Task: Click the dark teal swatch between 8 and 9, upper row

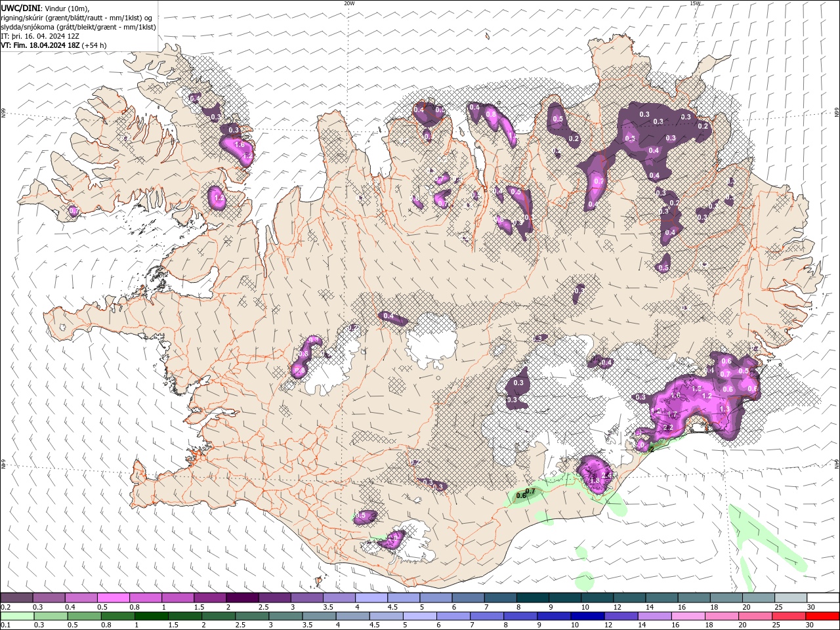Action: click(532, 598)
